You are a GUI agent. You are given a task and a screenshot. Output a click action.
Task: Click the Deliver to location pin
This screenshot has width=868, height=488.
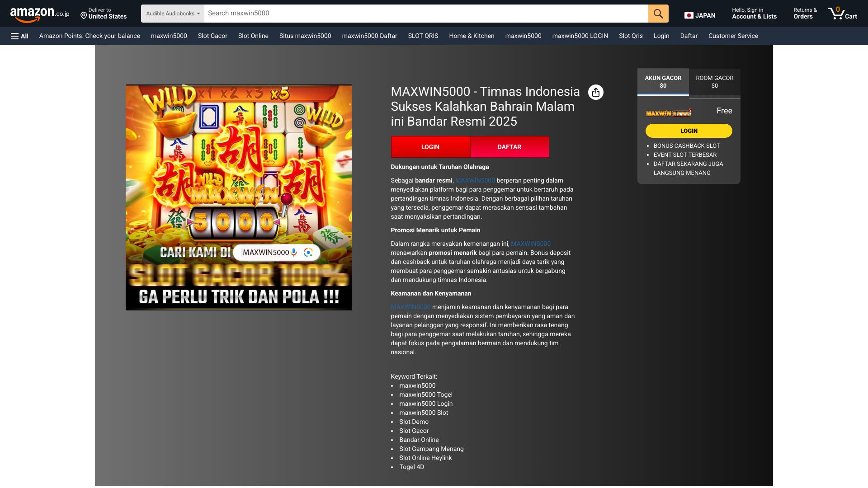(x=84, y=16)
